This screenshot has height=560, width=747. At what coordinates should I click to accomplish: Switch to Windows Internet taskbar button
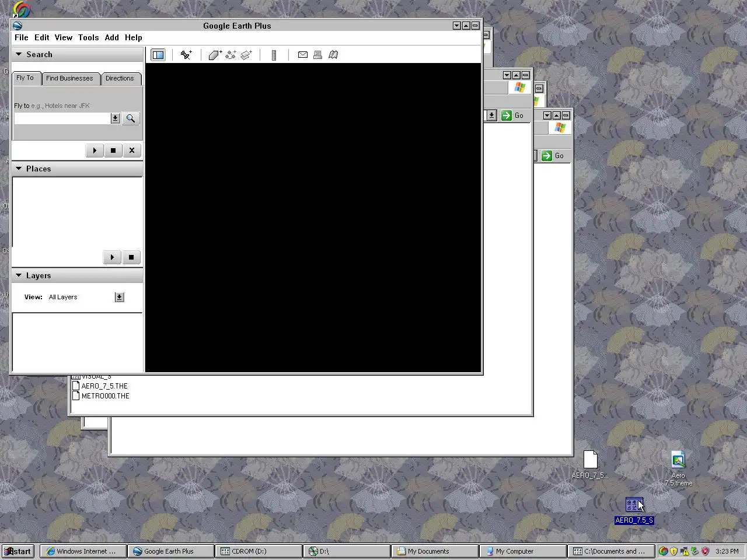click(x=83, y=551)
